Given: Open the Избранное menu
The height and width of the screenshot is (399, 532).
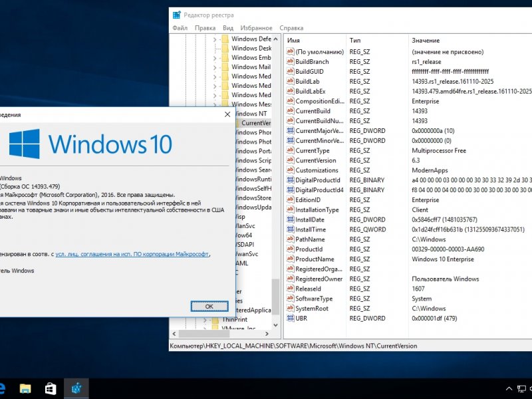Looking at the screenshot, I should point(256,28).
